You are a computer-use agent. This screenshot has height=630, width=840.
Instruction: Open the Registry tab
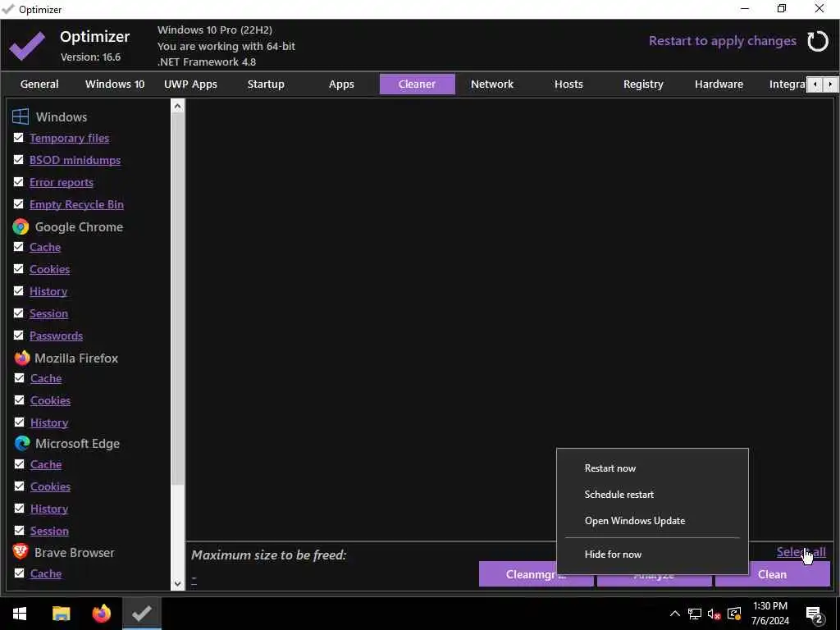click(x=643, y=84)
